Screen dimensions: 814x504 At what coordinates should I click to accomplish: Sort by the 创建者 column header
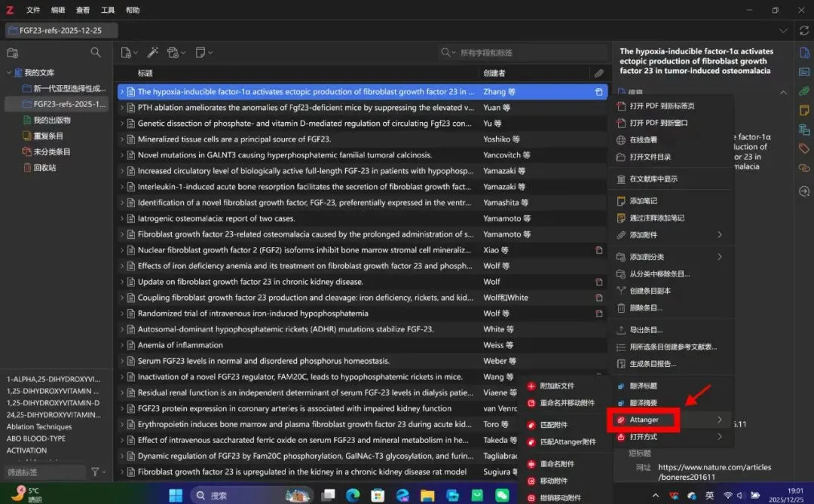[494, 73]
